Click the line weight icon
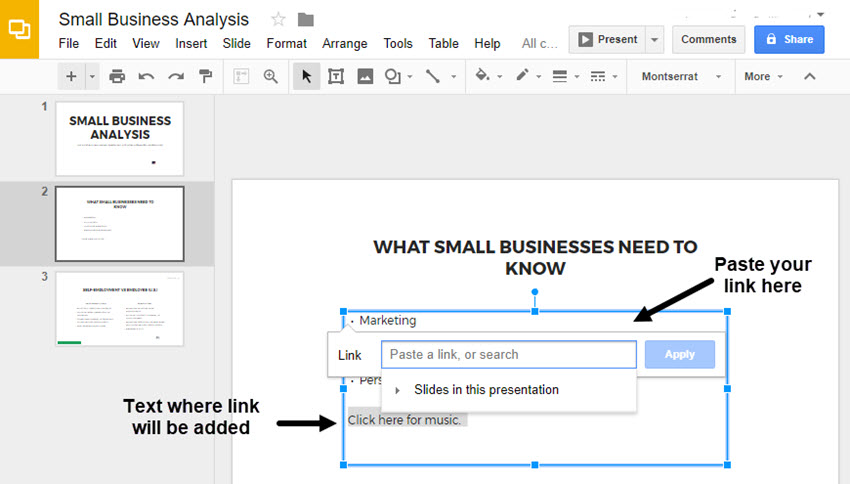850x484 pixels. [559, 76]
